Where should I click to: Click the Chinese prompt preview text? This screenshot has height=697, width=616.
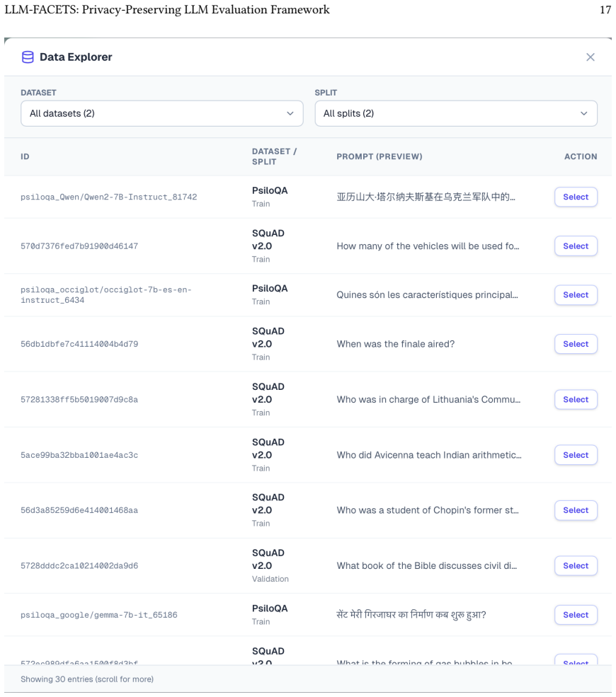426,197
